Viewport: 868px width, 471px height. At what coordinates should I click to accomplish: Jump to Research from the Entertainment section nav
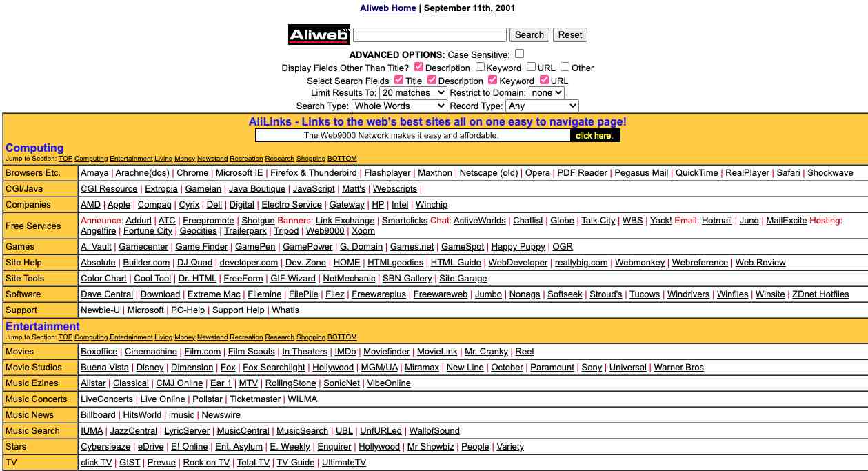click(279, 338)
